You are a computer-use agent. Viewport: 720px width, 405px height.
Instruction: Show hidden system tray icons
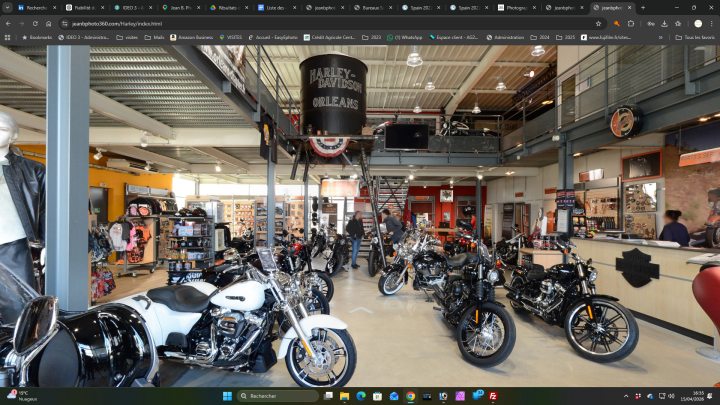(625, 396)
